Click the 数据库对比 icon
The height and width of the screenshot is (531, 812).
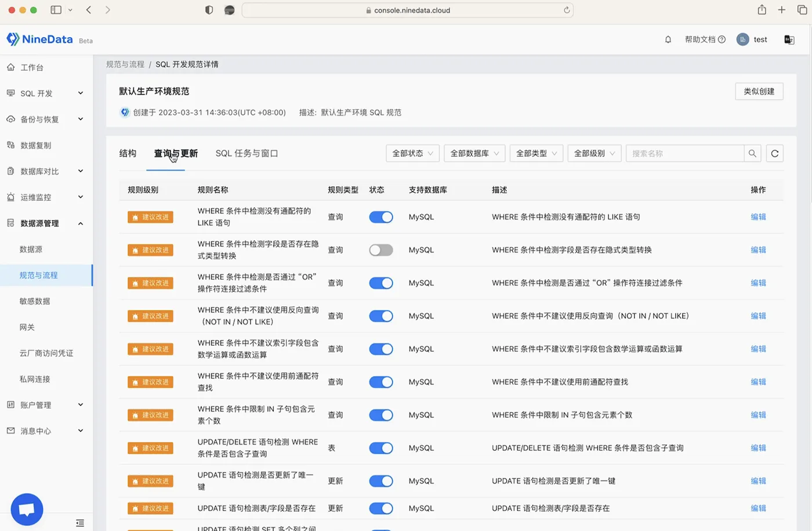[11, 171]
